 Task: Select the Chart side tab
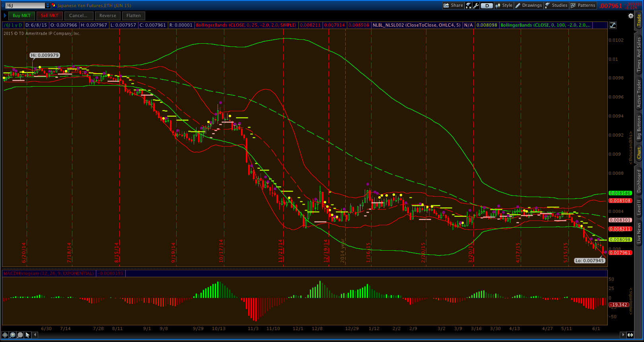[639, 153]
